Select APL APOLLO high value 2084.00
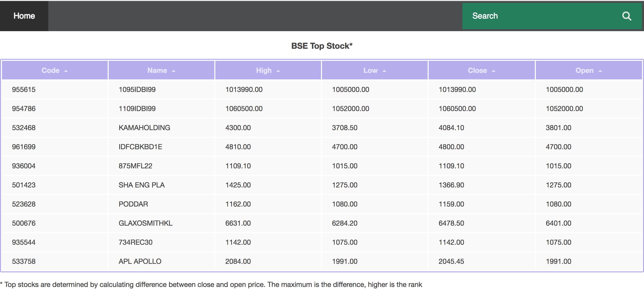The image size is (644, 297). pos(238,261)
